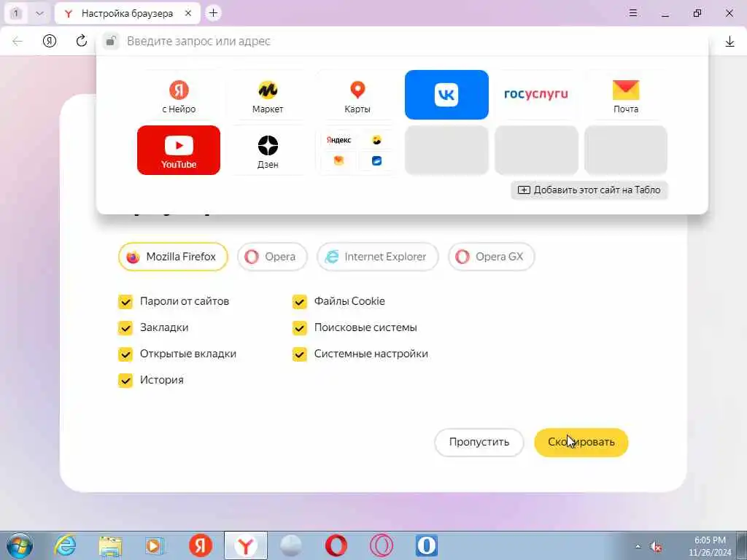The image size is (747, 560).
Task: Click the first empty Tableau placeholder tile
Action: [446, 150]
